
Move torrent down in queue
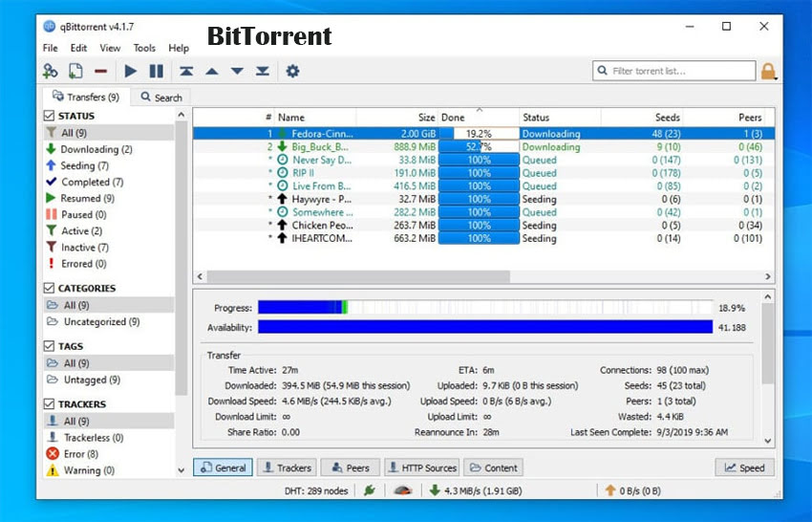(237, 71)
